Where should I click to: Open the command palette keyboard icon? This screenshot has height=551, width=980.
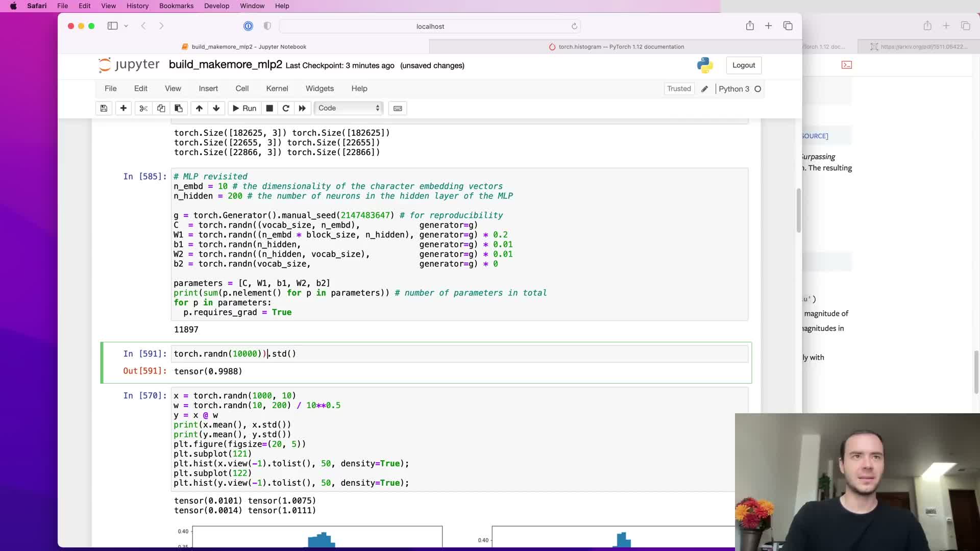398,108
